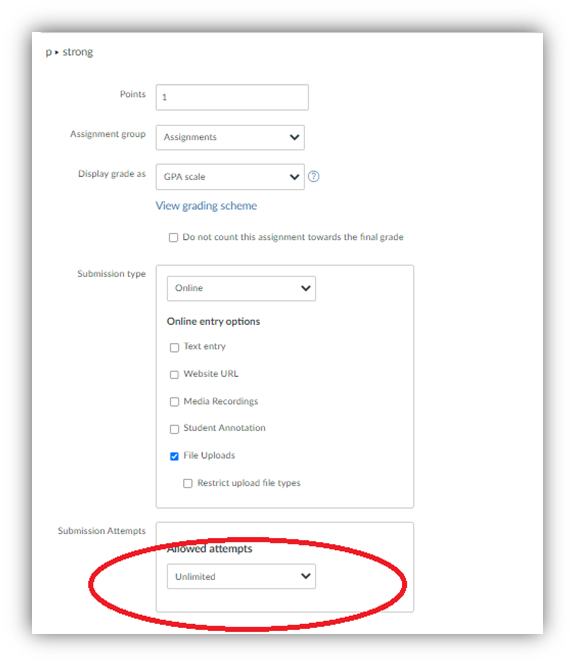Check Do not count towards final grade
This screenshot has width=575, height=666.
coord(173,237)
